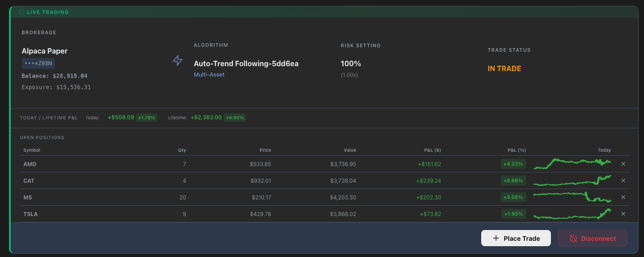
Task: Click the CAT value $3,728.04
Action: [x=343, y=181]
